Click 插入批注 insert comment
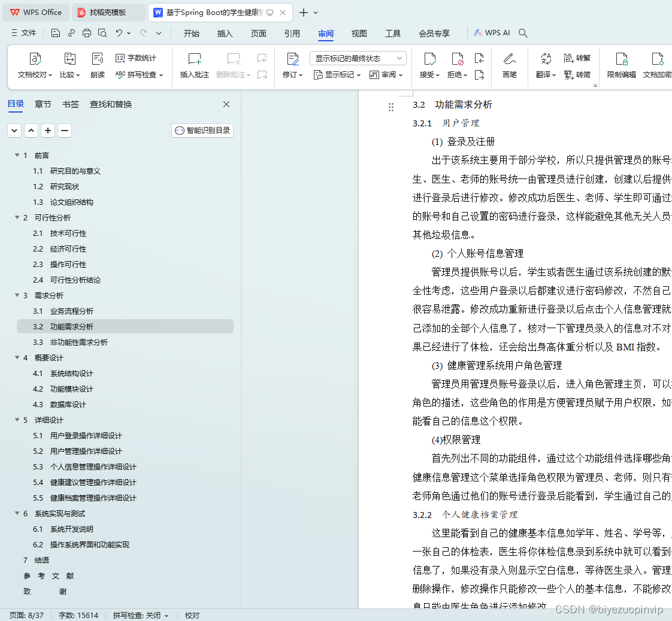This screenshot has width=672, height=621. [x=195, y=65]
